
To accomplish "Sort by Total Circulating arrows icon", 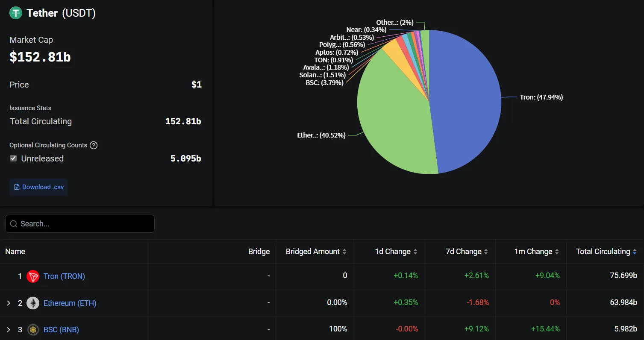I will click(635, 252).
